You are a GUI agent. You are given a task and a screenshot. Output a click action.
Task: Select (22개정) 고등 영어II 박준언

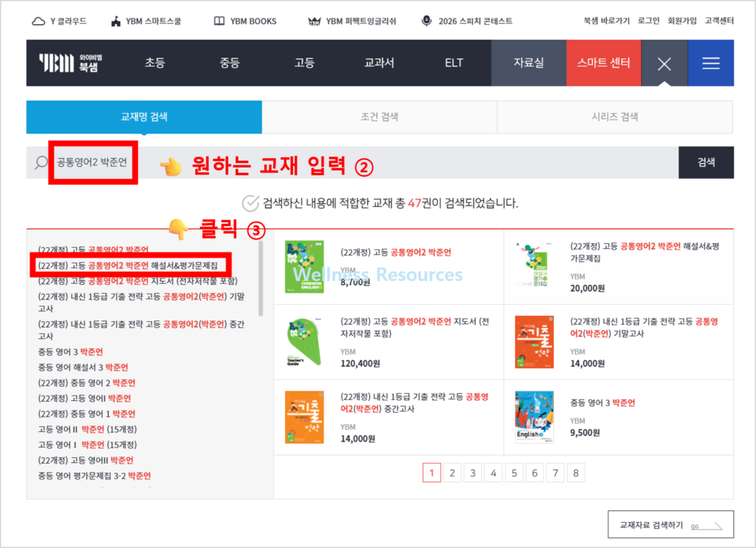pyautogui.click(x=86, y=459)
